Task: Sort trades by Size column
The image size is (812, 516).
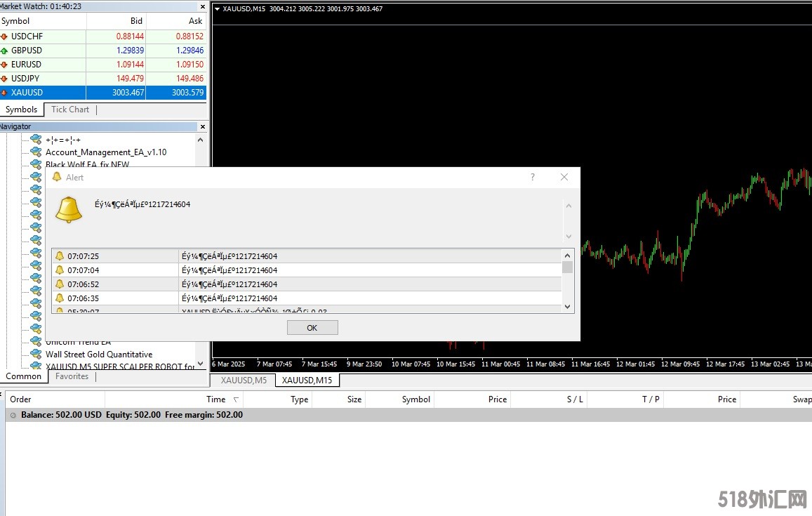Action: coord(339,399)
